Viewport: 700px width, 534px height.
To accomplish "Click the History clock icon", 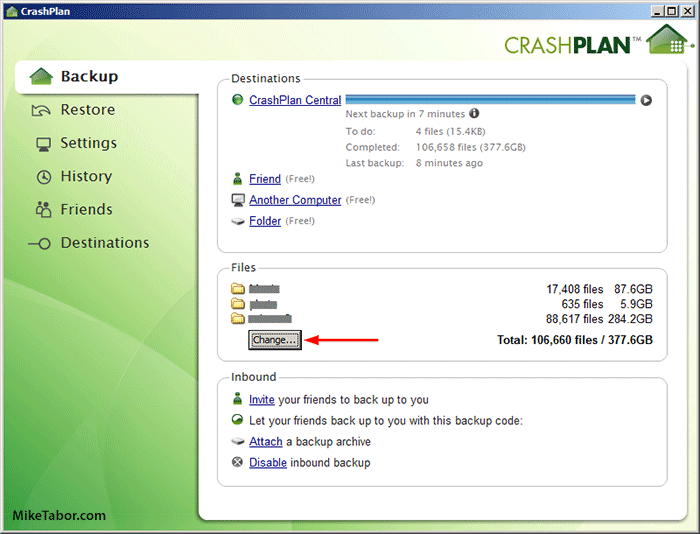I will pos(44,177).
